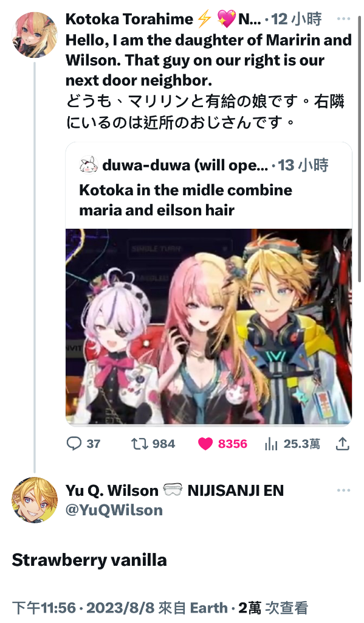The height and width of the screenshot is (623, 364).
Task: Open the @YuQWilson handle link
Action: (114, 510)
